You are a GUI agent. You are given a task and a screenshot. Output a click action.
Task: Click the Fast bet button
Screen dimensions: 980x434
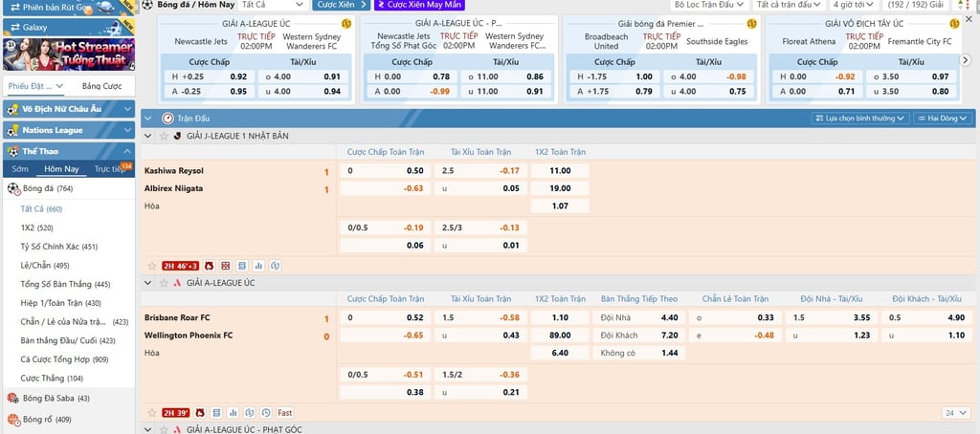click(x=285, y=413)
